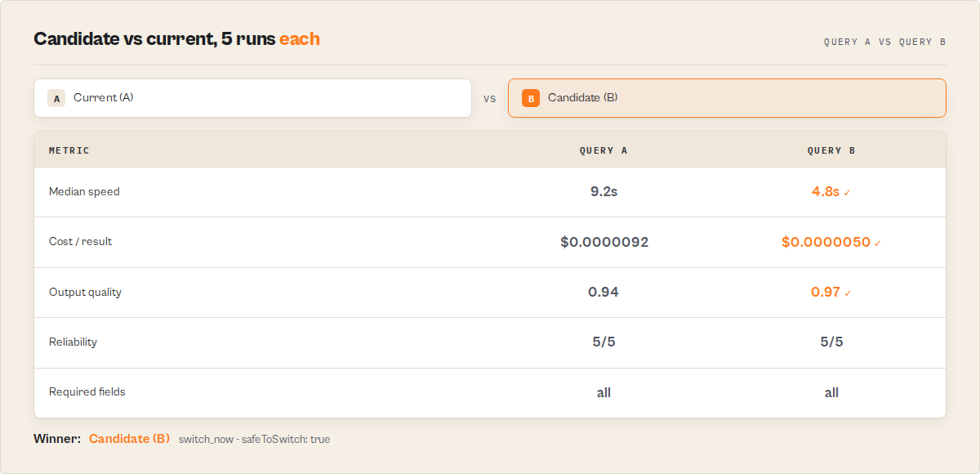Click the Query A 0.94 quality value

pos(604,293)
